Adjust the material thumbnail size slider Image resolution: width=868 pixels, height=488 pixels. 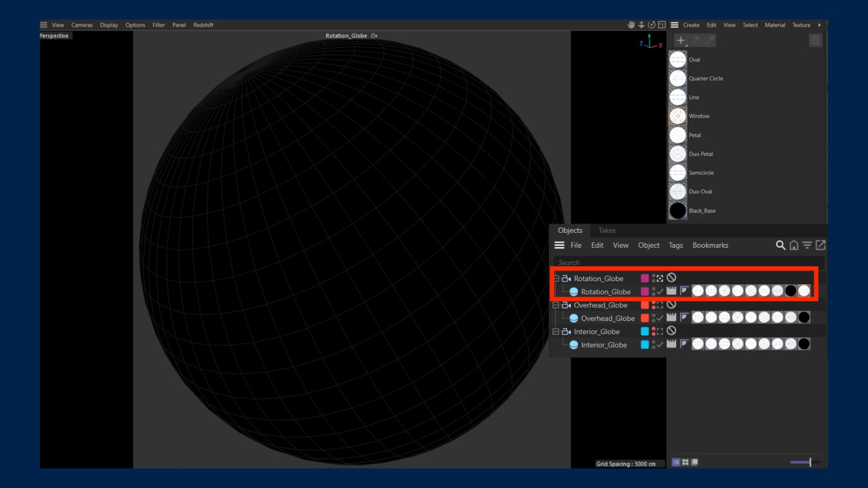tap(810, 463)
